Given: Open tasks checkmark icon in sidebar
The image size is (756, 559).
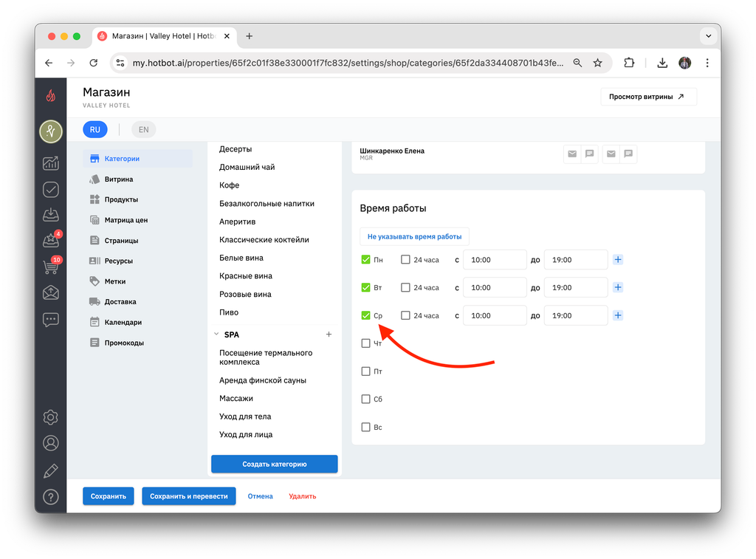Looking at the screenshot, I should click(51, 190).
